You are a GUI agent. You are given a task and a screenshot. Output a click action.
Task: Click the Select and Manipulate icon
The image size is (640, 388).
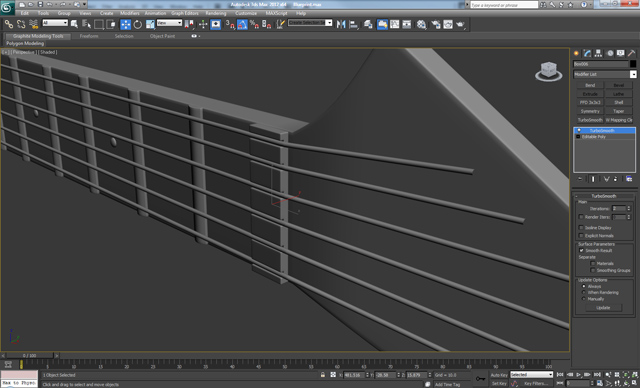point(203,24)
